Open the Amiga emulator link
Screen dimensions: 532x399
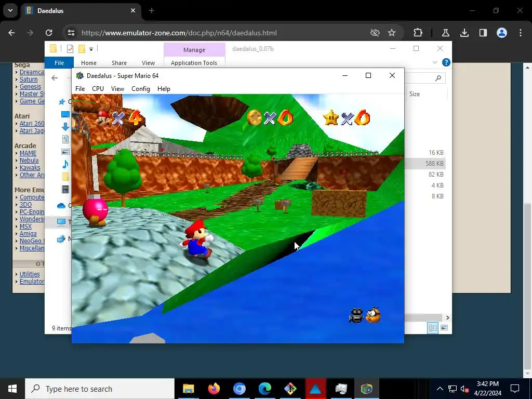point(28,234)
